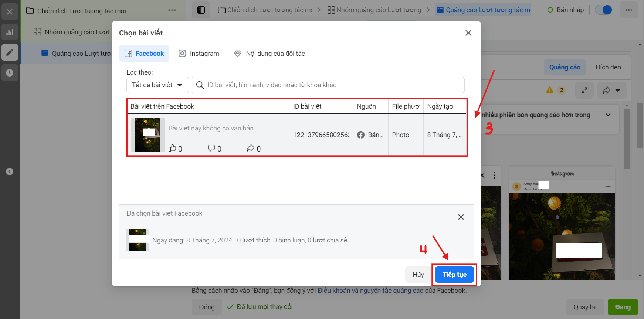Click the Instagram preview image

point(562,236)
